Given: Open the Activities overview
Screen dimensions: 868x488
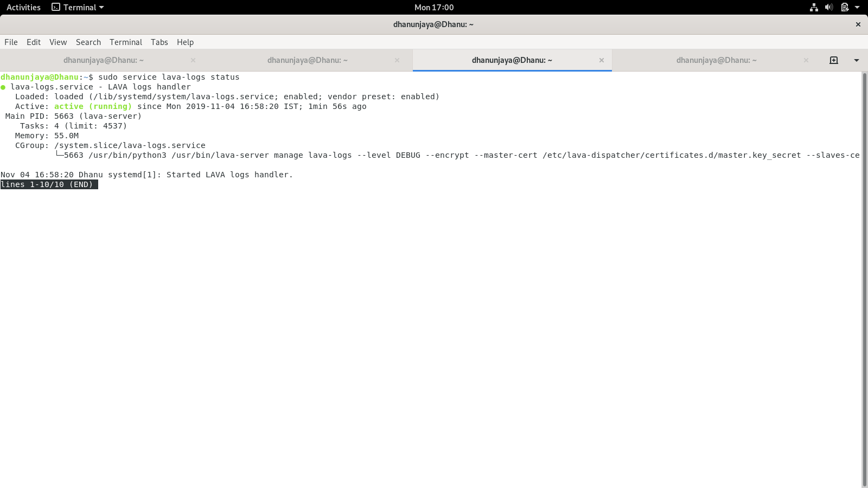Looking at the screenshot, I should (23, 7).
